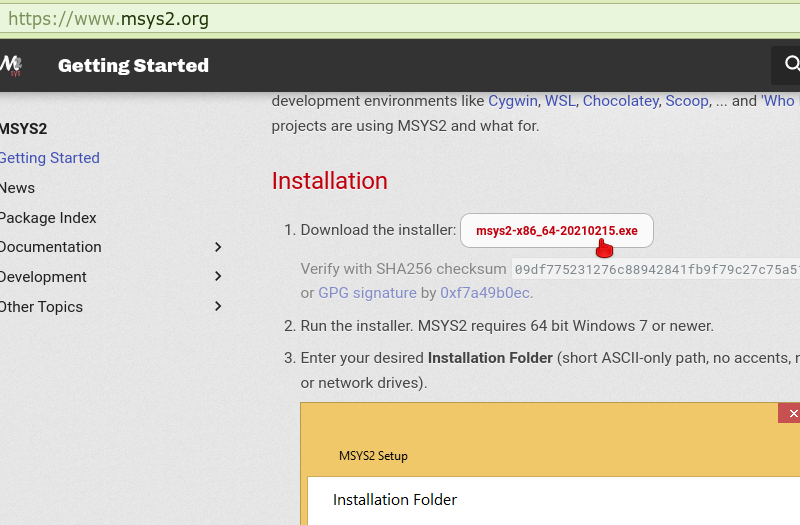Select the Other Topics sidebar item
This screenshot has width=800, height=525.
pos(41,307)
